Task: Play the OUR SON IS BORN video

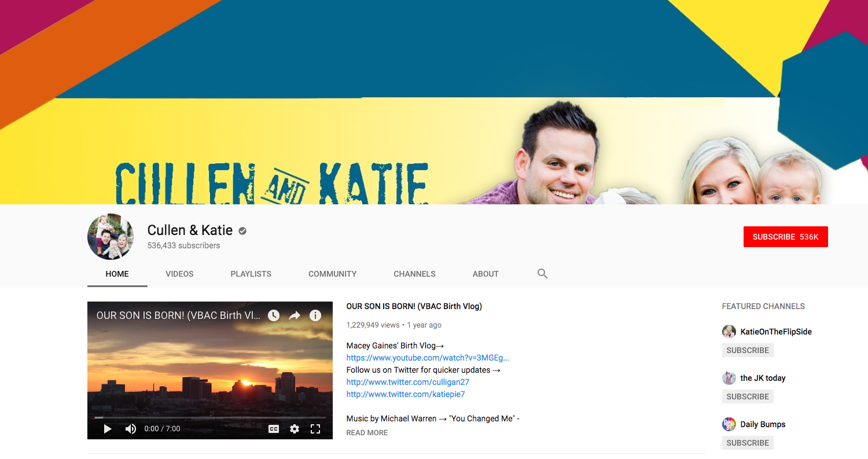Action: click(x=106, y=429)
